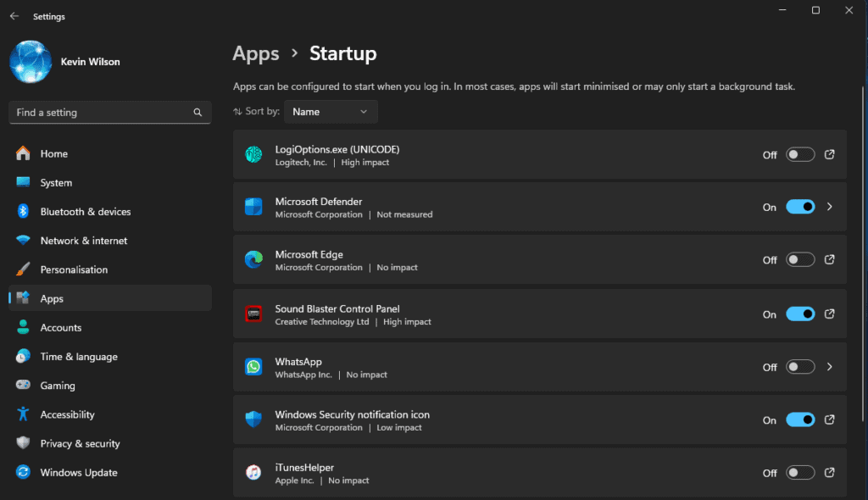The width and height of the screenshot is (868, 500).
Task: Click the Personalisation paintbrush icon
Action: (x=23, y=269)
